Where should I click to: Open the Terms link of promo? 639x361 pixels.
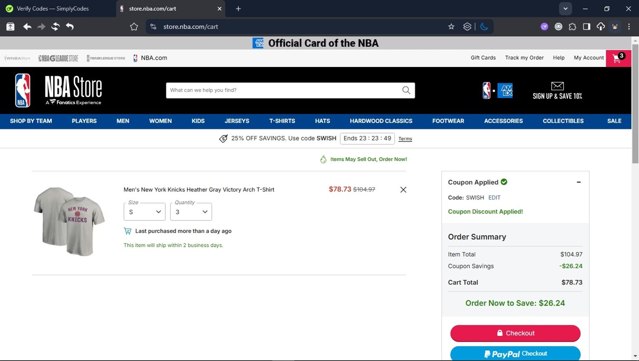(x=405, y=139)
